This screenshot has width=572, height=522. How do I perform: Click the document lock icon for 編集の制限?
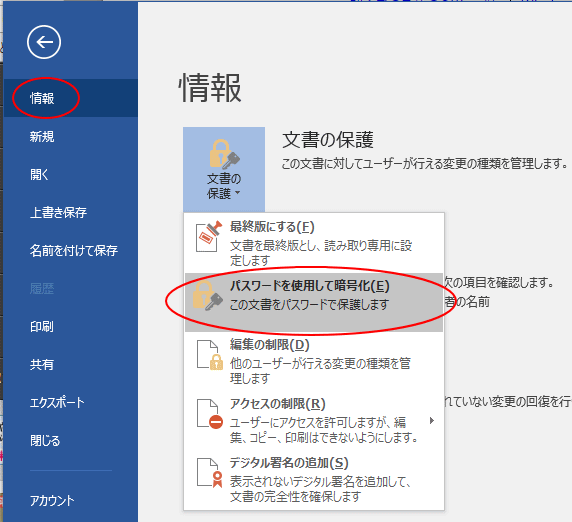click(x=210, y=355)
